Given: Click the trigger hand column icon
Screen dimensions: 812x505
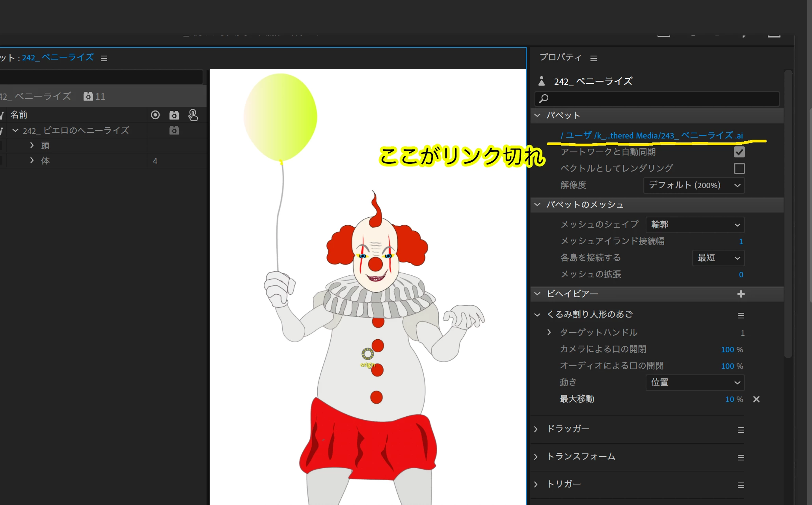Looking at the screenshot, I should (193, 115).
